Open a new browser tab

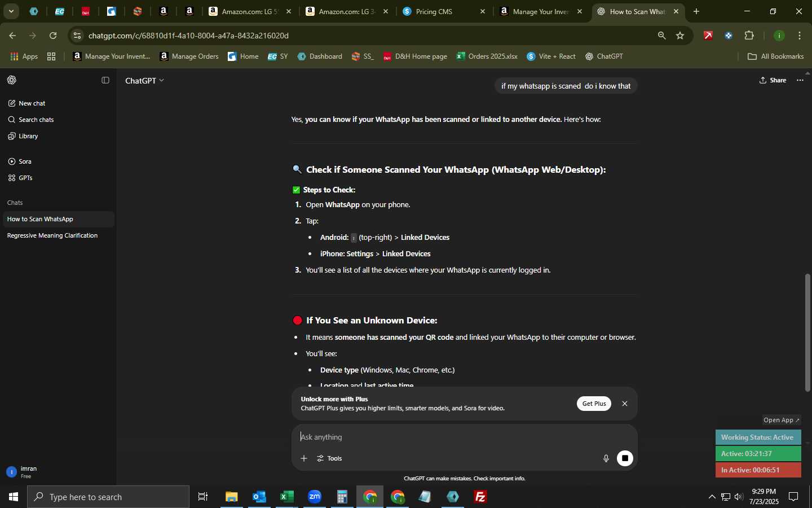[x=696, y=11]
